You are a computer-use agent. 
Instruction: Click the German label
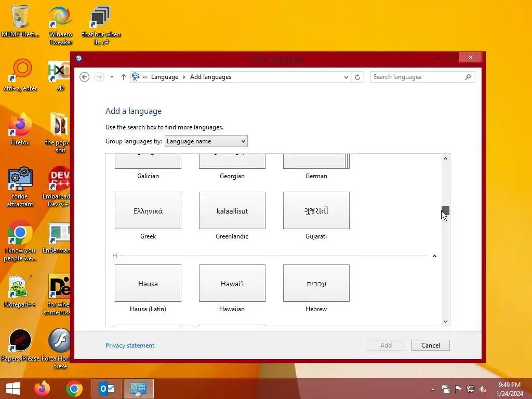click(x=316, y=176)
